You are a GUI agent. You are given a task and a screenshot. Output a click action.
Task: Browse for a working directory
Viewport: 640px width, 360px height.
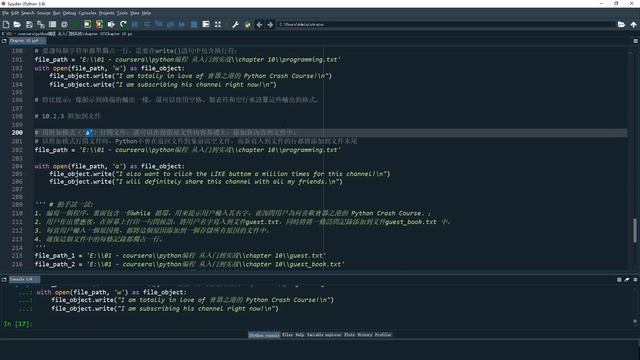pyautogui.click(x=621, y=24)
